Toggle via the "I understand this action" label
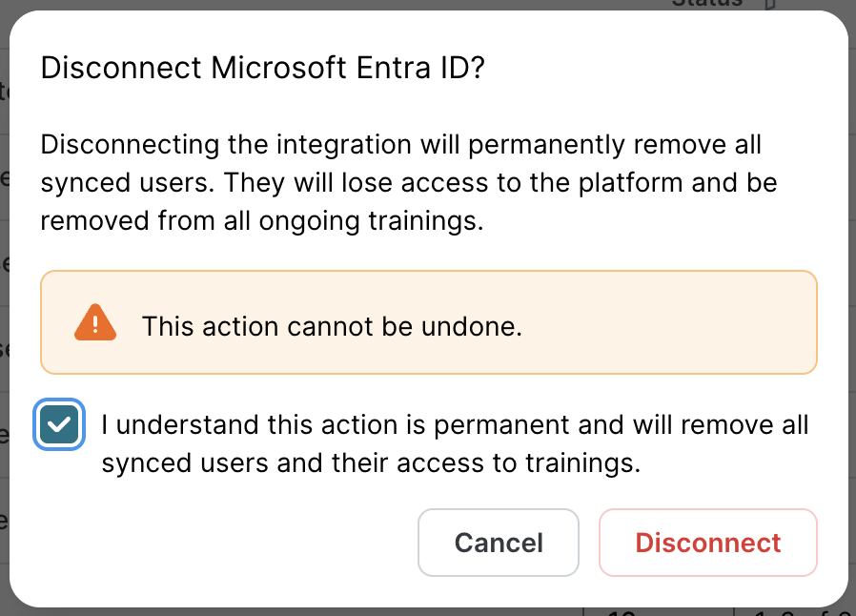 [455, 424]
